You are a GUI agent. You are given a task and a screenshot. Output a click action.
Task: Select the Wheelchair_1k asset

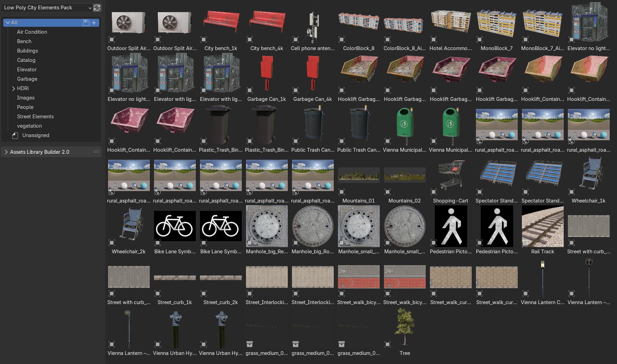coord(589,180)
